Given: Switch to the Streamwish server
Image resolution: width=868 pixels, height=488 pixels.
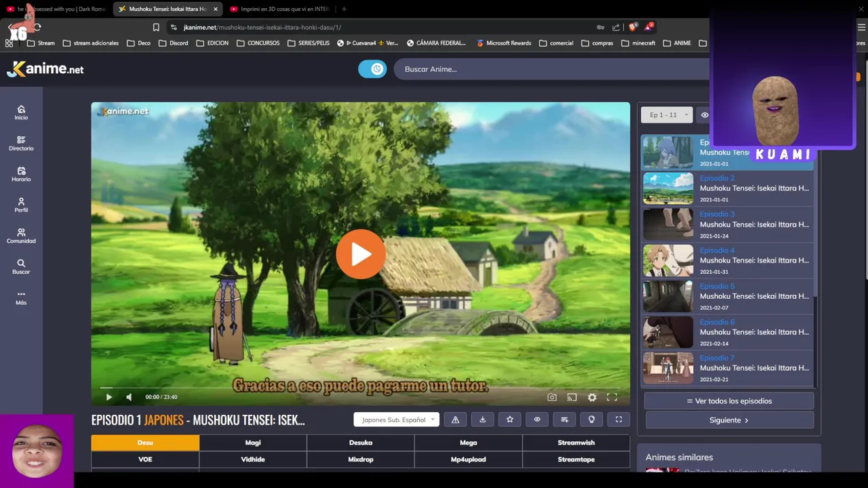Looking at the screenshot, I should (x=576, y=443).
